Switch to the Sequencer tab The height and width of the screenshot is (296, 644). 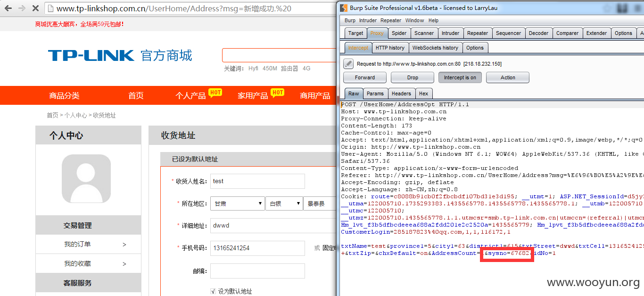tap(508, 33)
